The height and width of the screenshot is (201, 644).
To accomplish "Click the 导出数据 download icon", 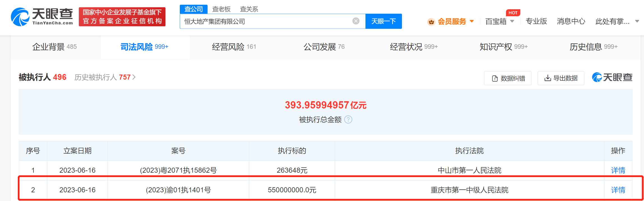I will (x=548, y=78).
